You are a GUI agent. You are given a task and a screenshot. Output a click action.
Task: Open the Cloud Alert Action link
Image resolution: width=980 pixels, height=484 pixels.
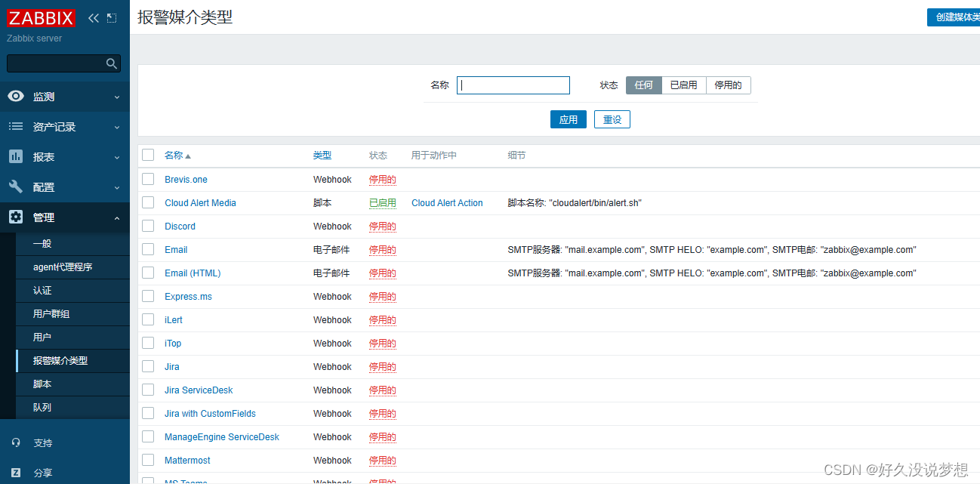[447, 203]
